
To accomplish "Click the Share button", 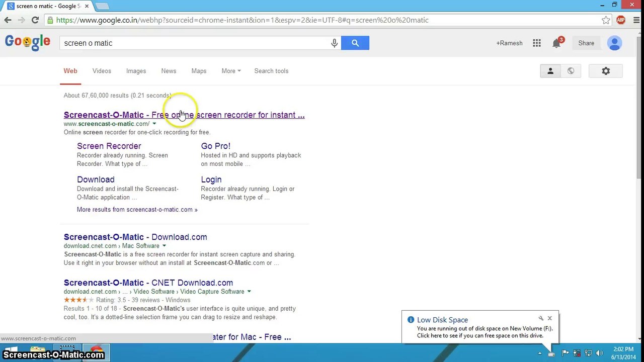I will point(586,43).
